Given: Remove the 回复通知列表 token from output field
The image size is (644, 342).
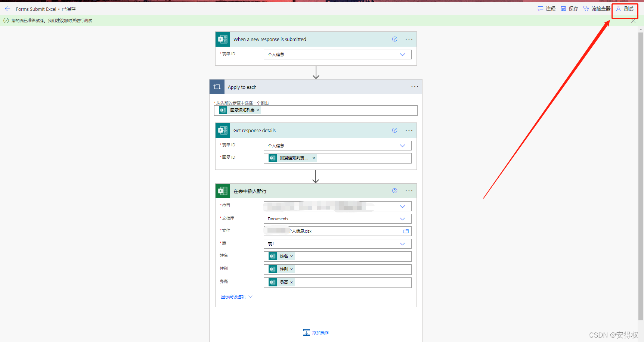Looking at the screenshot, I should click(258, 110).
